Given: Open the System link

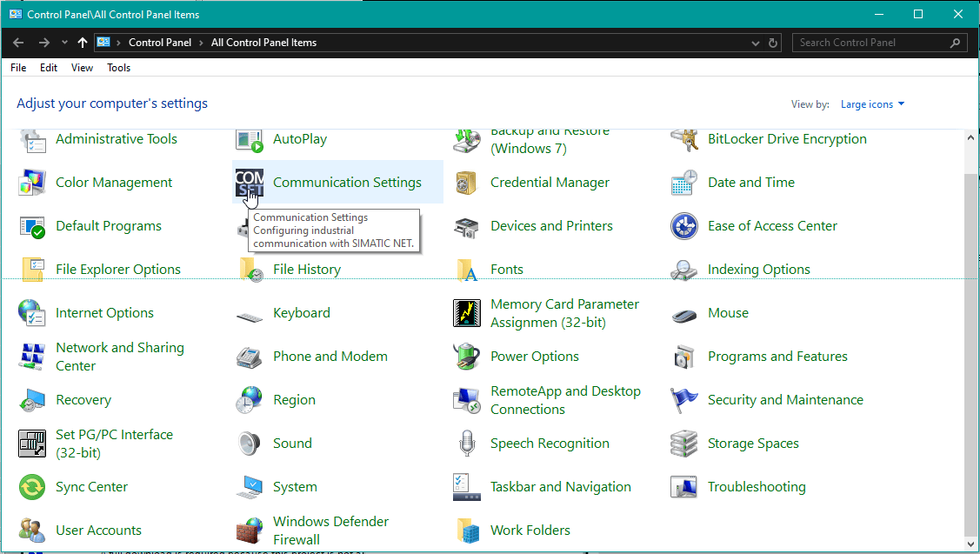Looking at the screenshot, I should pos(295,487).
